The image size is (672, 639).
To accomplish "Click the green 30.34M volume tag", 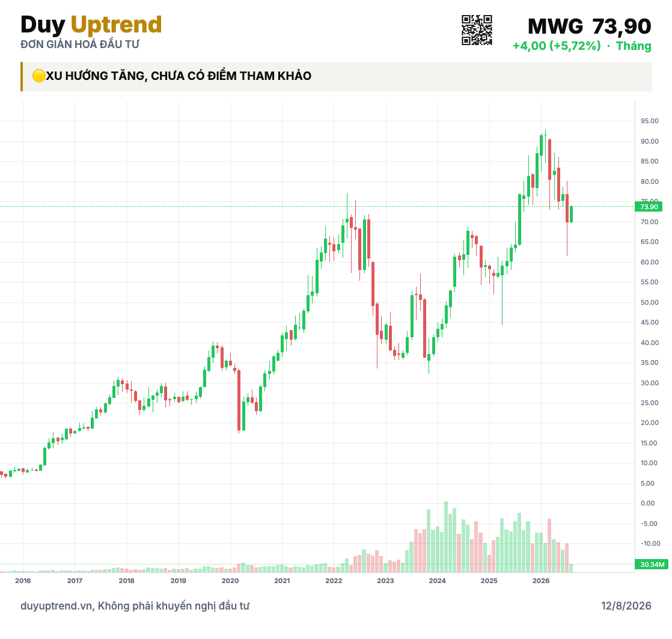I will (651, 564).
